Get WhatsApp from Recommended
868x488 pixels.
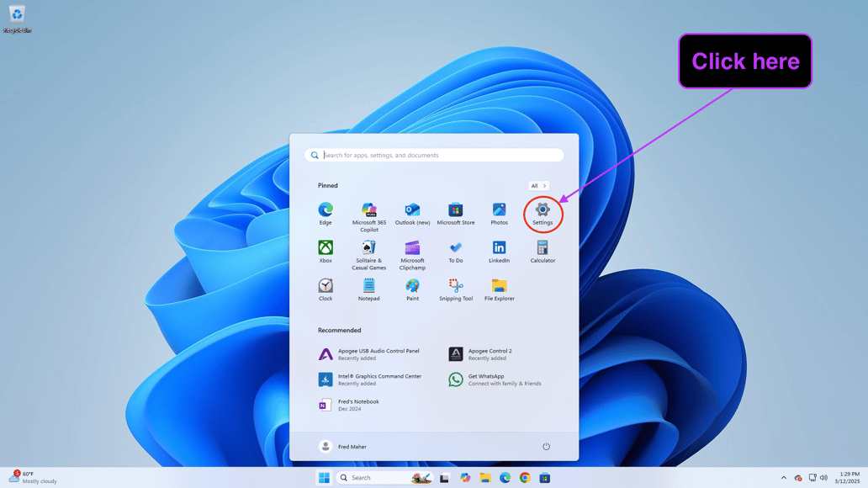488,379
